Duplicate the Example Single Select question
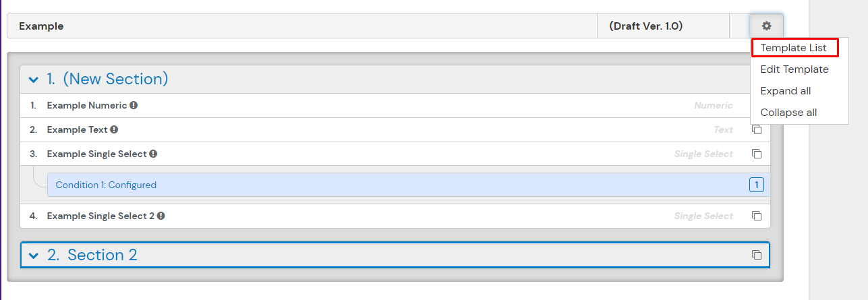The width and height of the screenshot is (868, 300). click(x=757, y=154)
